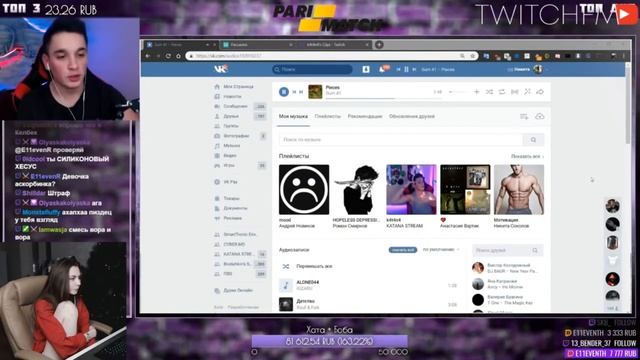Focus the music search input field
Viewport: 640px width, 360px height.
pyautogui.click(x=401, y=140)
